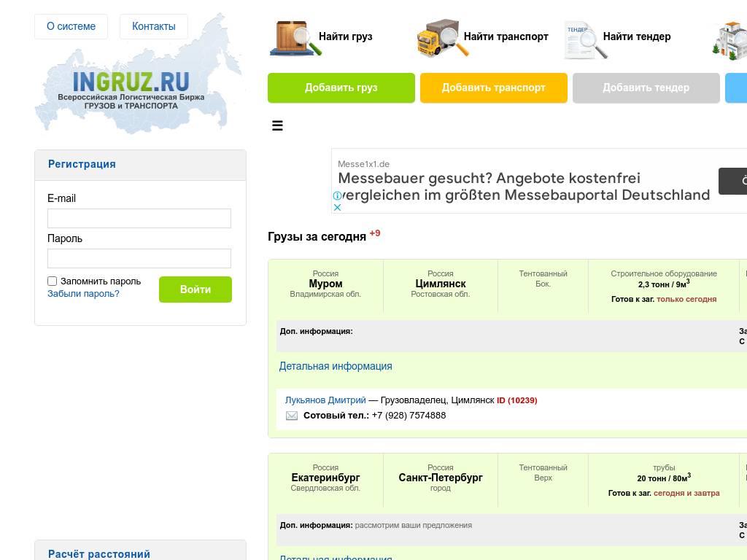747x560 pixels.
Task: Open Лукьянов Дмитрий profile link
Action: tap(325, 400)
